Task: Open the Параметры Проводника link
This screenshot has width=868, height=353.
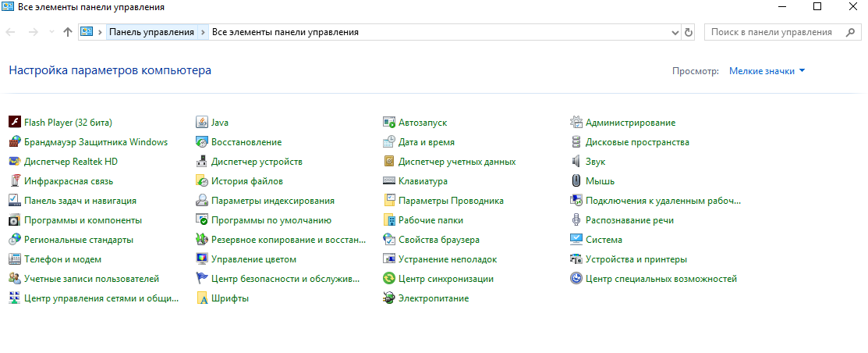Action: pos(452,201)
